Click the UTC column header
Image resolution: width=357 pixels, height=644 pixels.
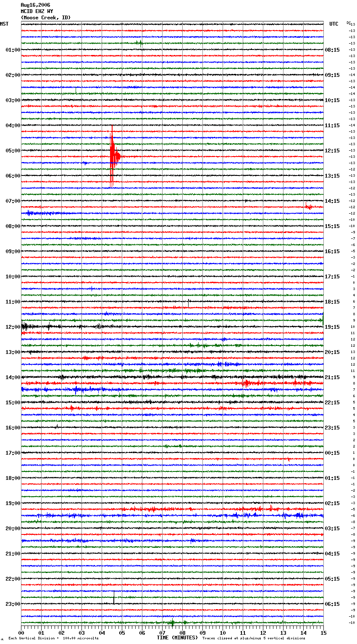[x=334, y=24]
